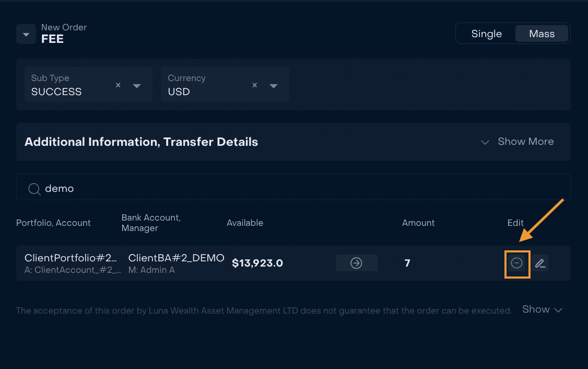Expand the disclaimer with Show
This screenshot has height=369, width=588.
click(542, 309)
